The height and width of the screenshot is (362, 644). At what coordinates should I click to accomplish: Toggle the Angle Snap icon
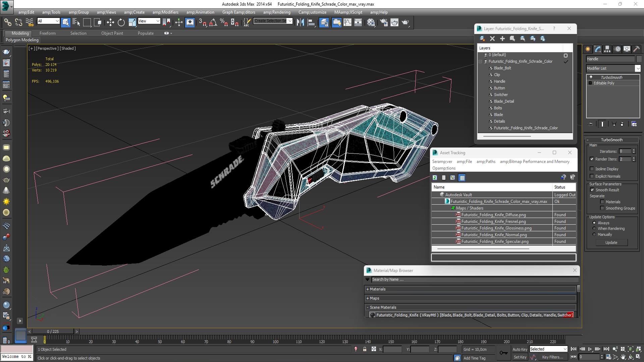coord(213,22)
